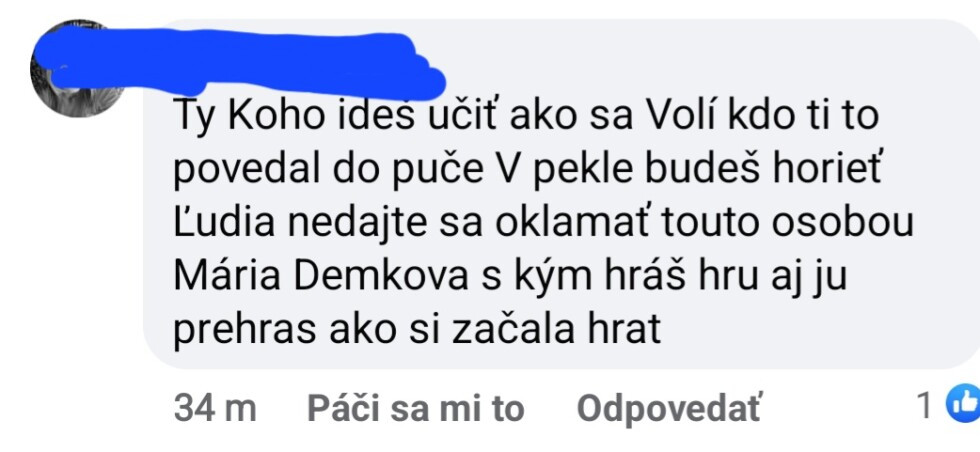980x452 pixels.
Task: Click the blue thumbs-up reaction icon
Action: click(x=963, y=405)
